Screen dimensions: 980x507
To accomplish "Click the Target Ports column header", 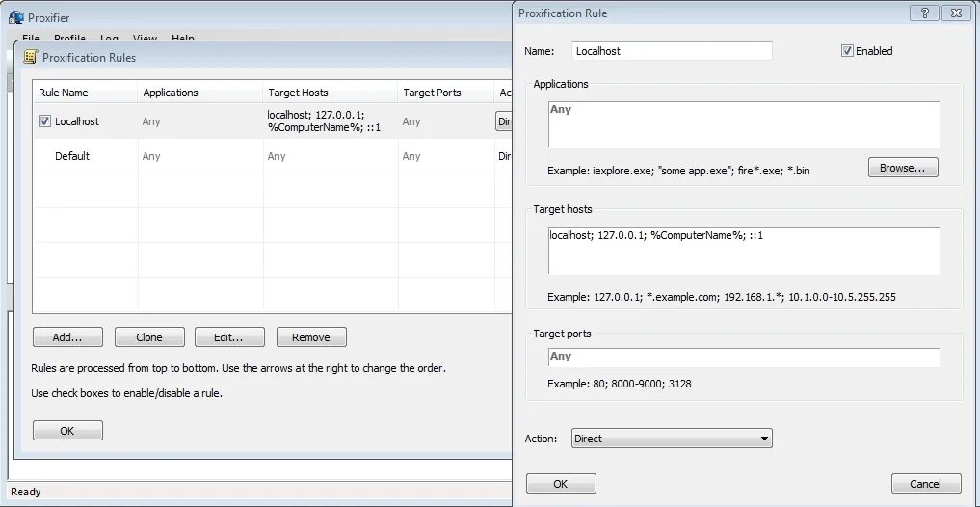I will pyautogui.click(x=445, y=93).
